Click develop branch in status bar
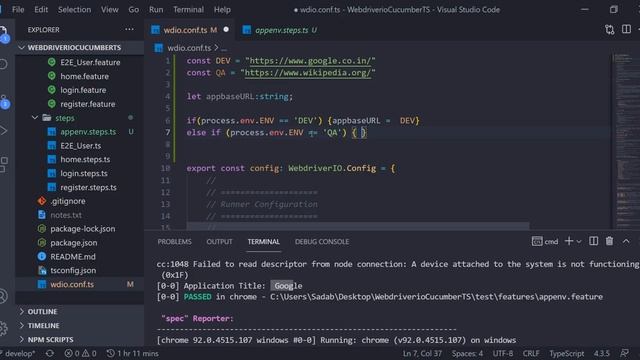The height and width of the screenshot is (360, 640). pyautogui.click(x=19, y=353)
